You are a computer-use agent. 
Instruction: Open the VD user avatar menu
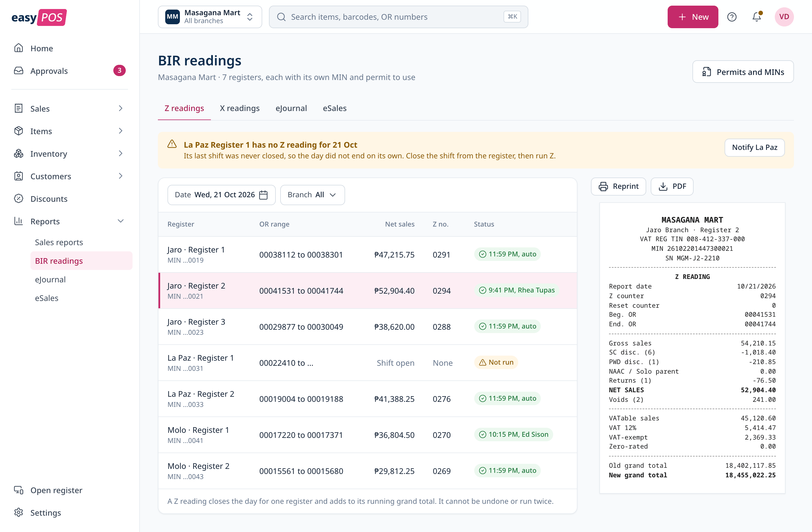pyautogui.click(x=784, y=17)
